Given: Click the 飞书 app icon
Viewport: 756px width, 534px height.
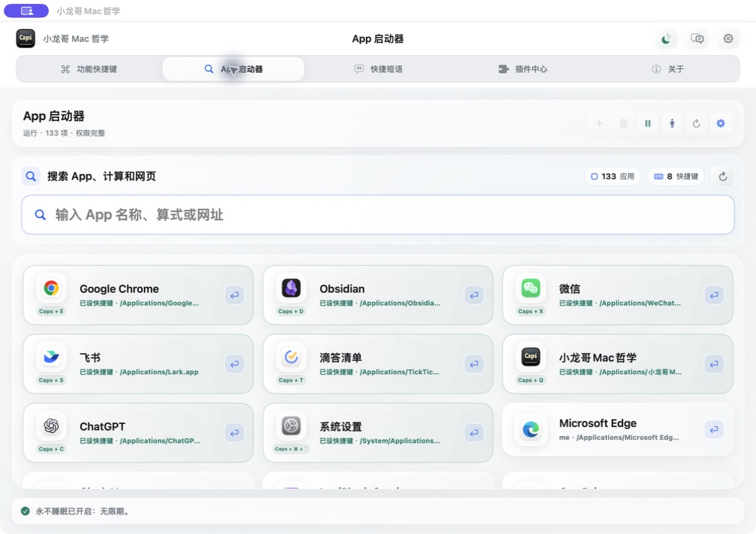Looking at the screenshot, I should [x=51, y=357].
